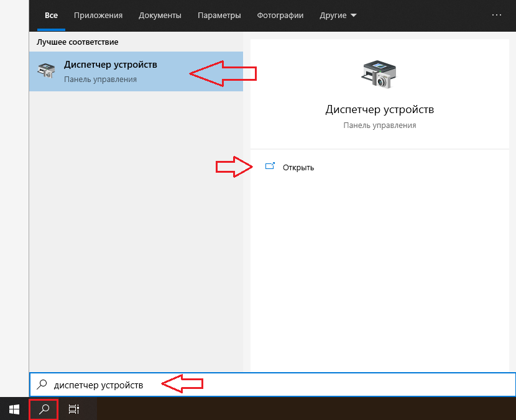Show results under the Параметры tab
This screenshot has width=516, height=420.
219,15
